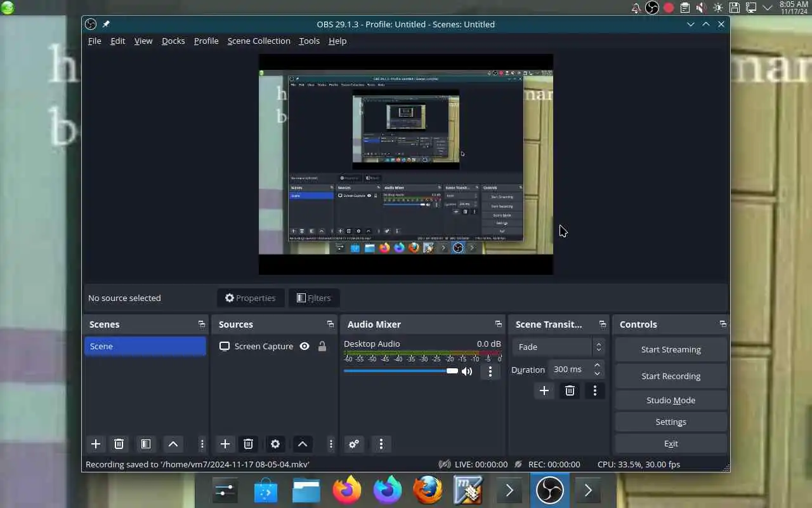Increase transition duration with up arrow
The width and height of the screenshot is (812, 508).
(x=597, y=365)
